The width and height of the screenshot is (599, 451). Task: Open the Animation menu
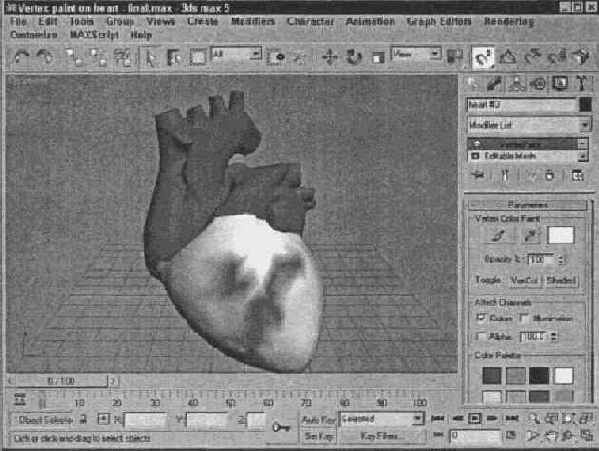[x=370, y=21]
